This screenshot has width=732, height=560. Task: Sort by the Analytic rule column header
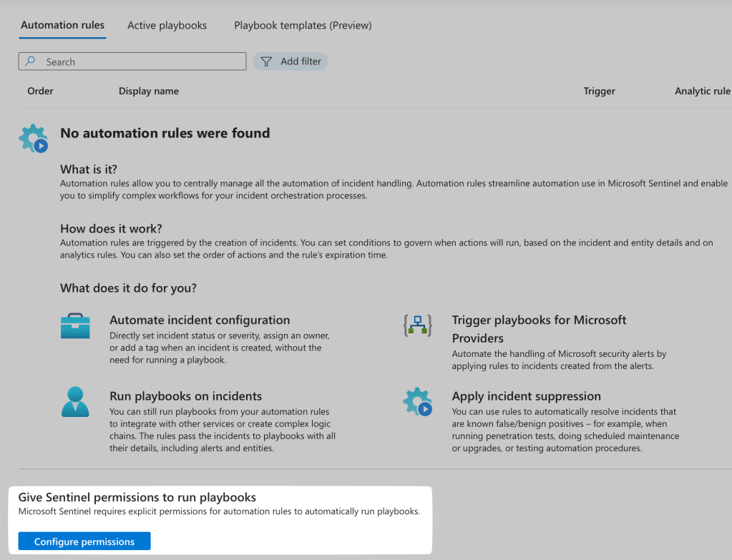pyautogui.click(x=702, y=91)
